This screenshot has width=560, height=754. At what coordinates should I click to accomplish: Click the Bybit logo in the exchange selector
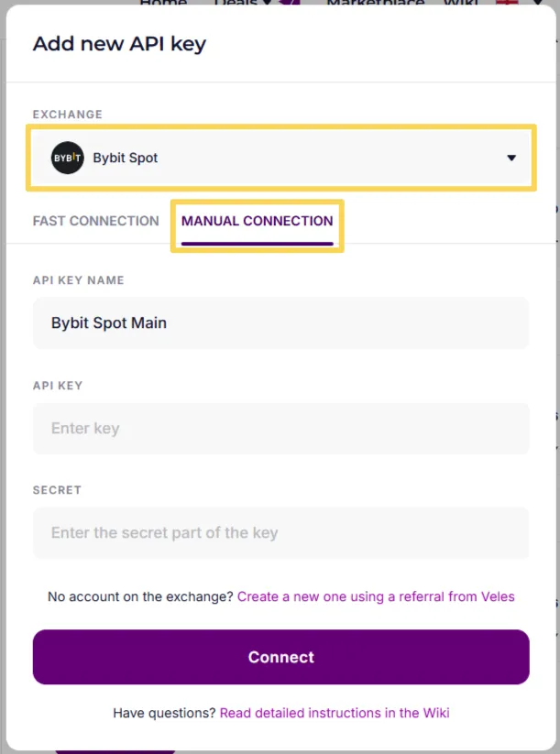click(x=65, y=157)
